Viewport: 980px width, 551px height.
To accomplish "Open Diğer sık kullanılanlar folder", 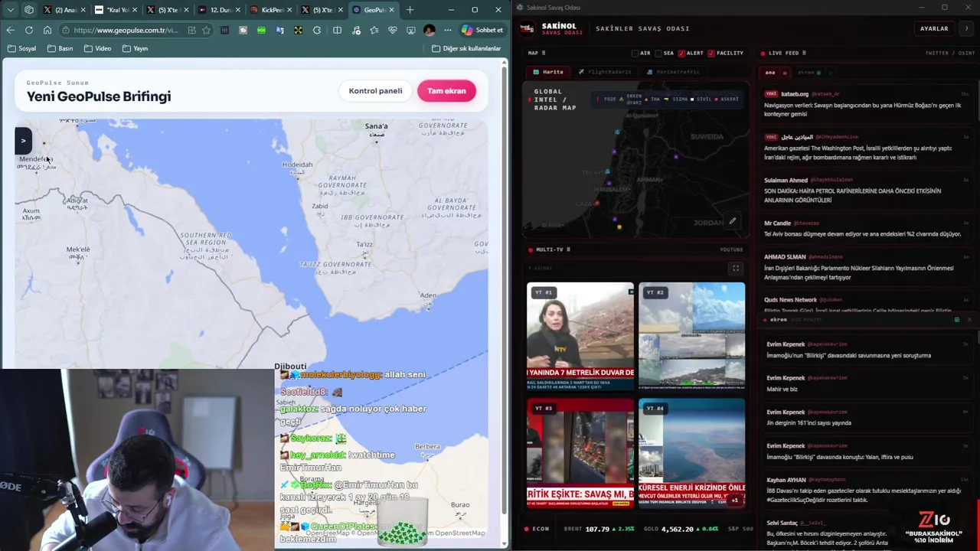I will (466, 48).
